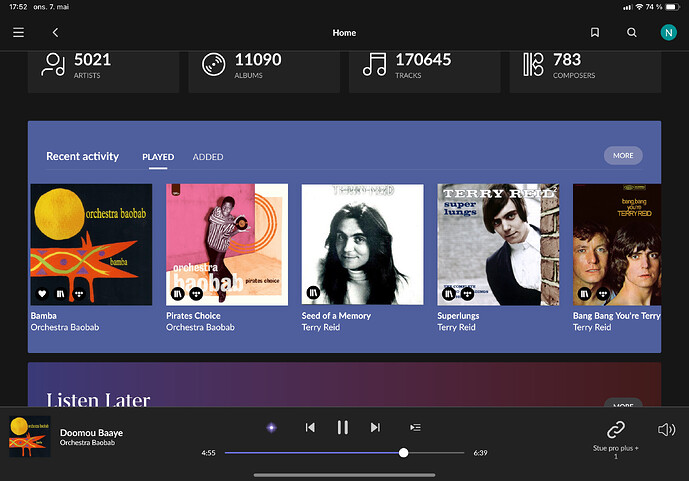689x481 pixels.
Task: Open the Pirates Choice album cover
Action: (227, 244)
